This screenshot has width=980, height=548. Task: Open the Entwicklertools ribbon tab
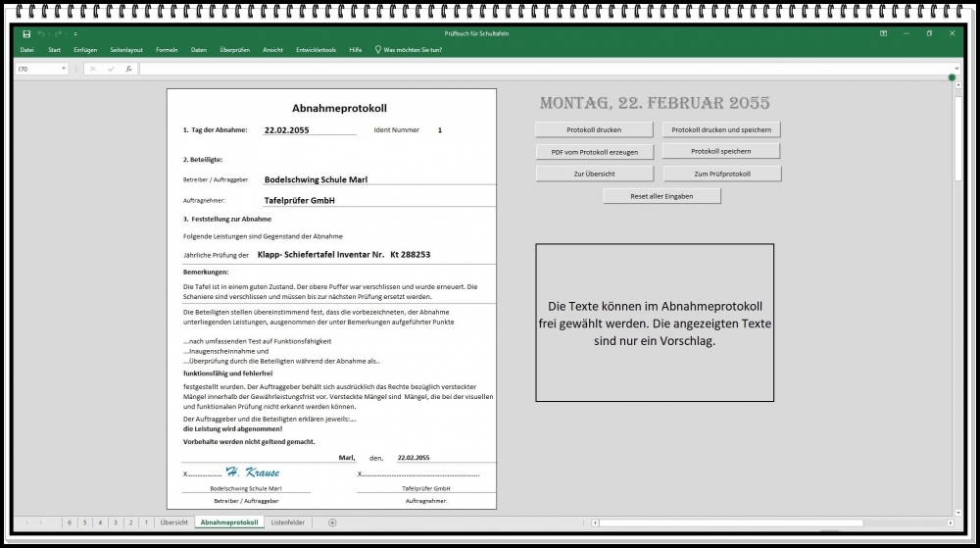316,49
